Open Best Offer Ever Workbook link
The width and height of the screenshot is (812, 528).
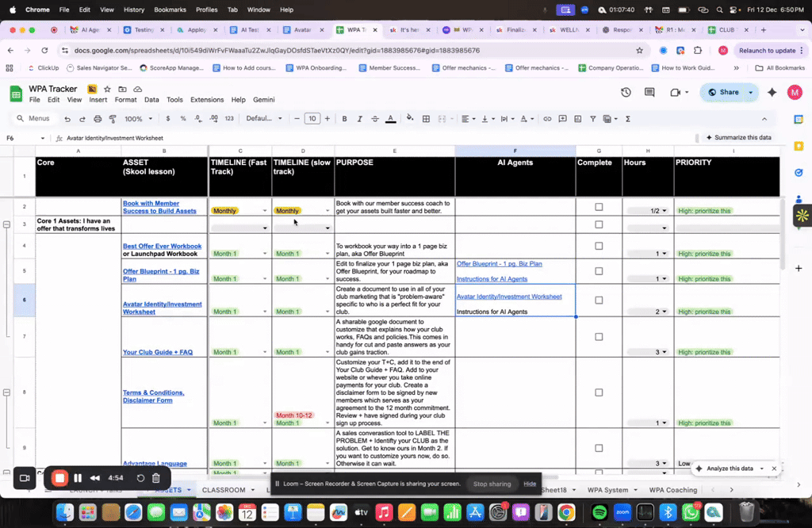pos(162,247)
